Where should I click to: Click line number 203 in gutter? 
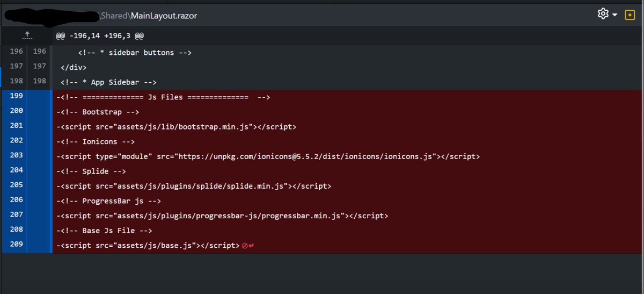[x=16, y=156]
